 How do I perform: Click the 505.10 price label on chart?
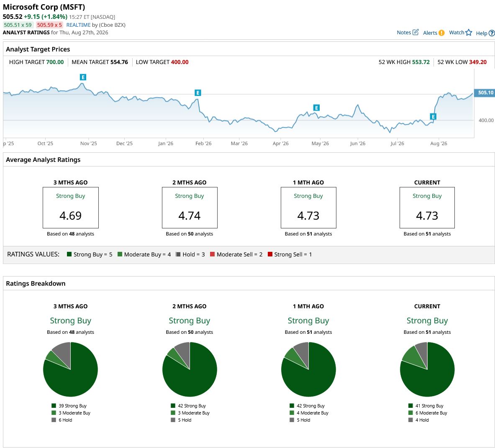[x=485, y=92]
